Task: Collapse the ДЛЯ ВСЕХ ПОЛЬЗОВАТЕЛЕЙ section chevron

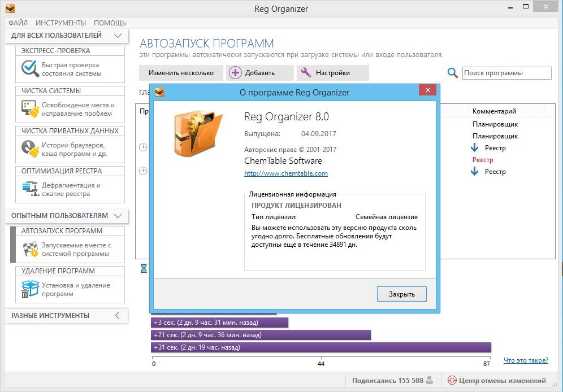Action: point(118,36)
